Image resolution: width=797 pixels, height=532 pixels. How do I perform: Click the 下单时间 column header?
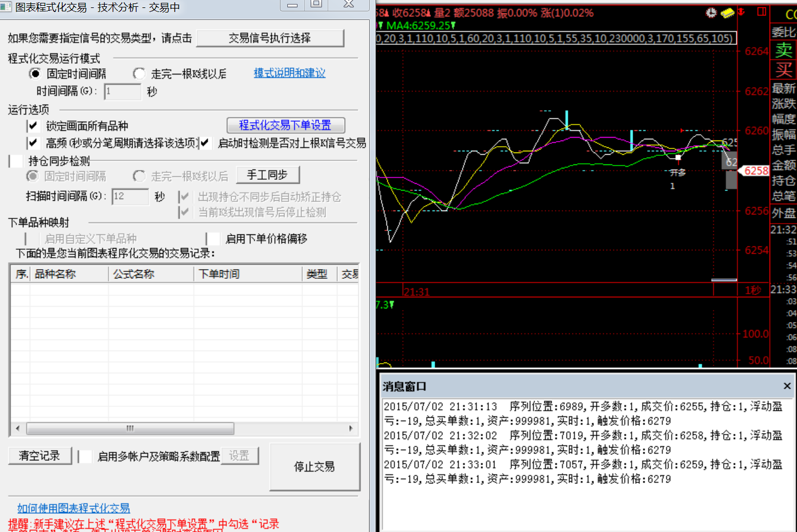click(x=247, y=274)
